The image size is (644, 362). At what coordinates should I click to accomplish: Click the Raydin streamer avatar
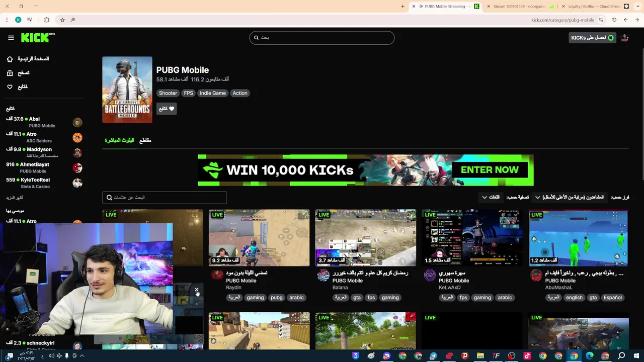(217, 275)
